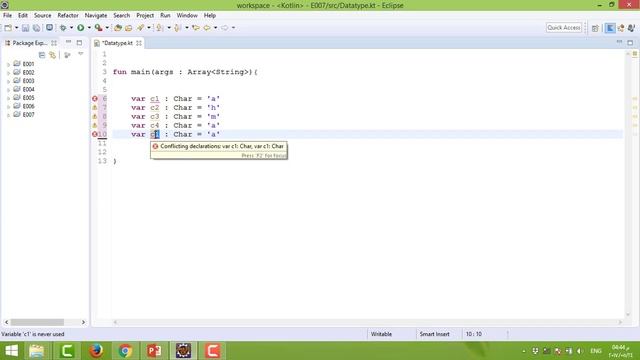The width and height of the screenshot is (640, 360).
Task: Click the Last Edit Location icon
Action: tap(196, 28)
